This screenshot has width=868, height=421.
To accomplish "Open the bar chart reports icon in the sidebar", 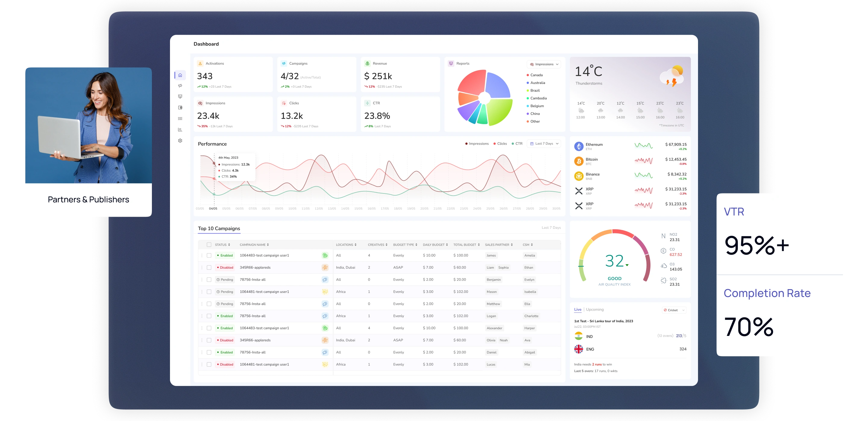I will pyautogui.click(x=180, y=129).
